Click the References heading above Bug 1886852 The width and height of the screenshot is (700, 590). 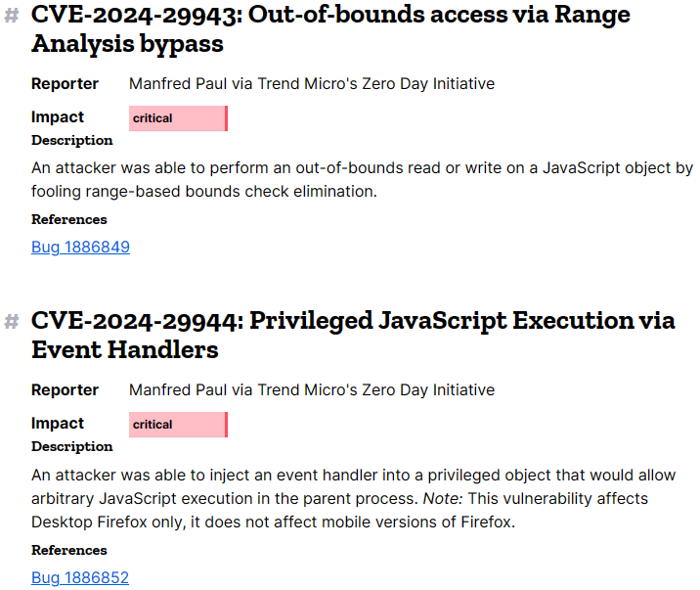pos(69,551)
